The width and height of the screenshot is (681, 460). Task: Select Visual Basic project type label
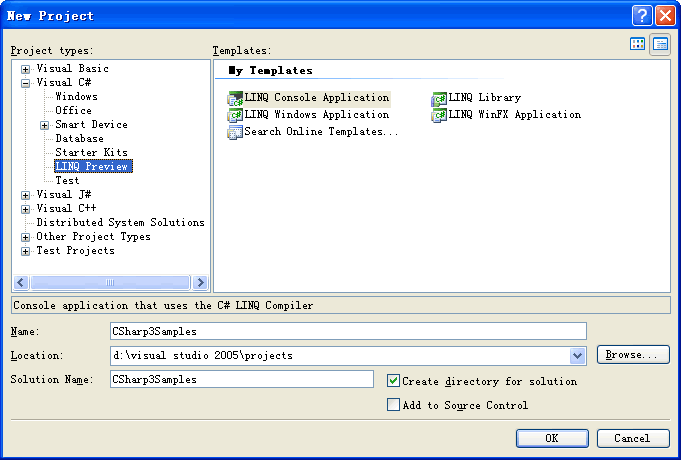point(73,69)
